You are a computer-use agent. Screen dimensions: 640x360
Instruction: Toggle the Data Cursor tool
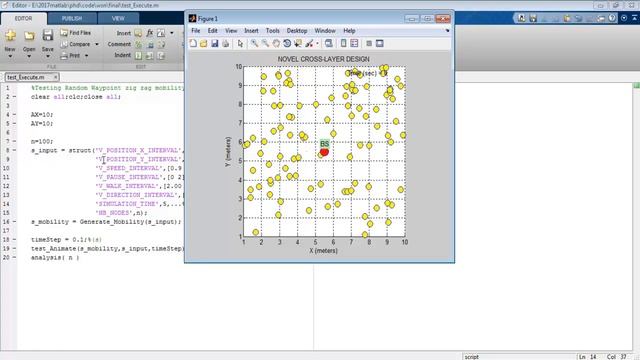298,44
